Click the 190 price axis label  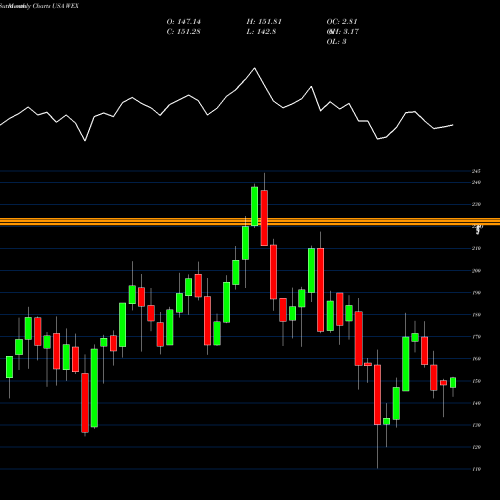[x=476, y=293]
